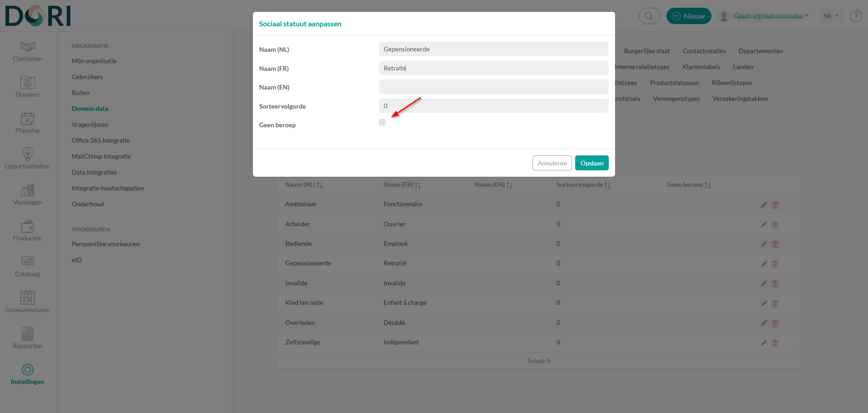Switch to Burgerlijke staat tab
868x413 pixels.
coord(646,51)
